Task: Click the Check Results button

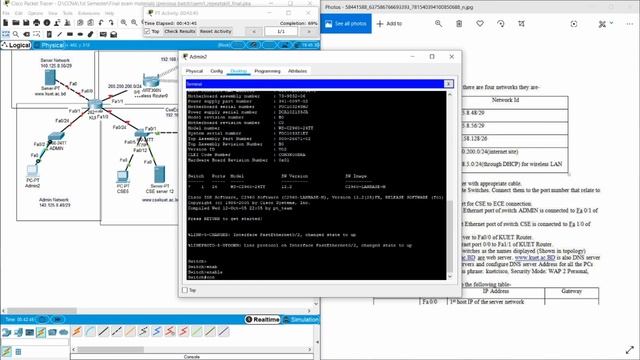Action: point(180,31)
